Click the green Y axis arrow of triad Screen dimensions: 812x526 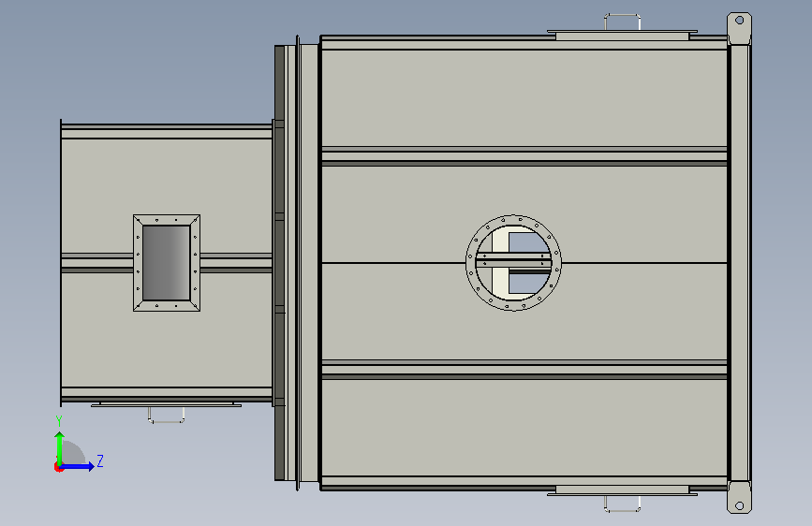60,448
